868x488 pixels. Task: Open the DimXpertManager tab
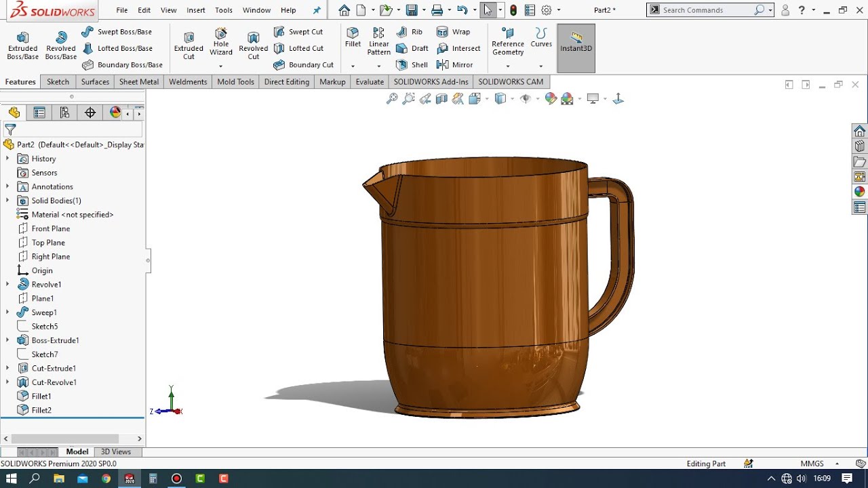[90, 113]
